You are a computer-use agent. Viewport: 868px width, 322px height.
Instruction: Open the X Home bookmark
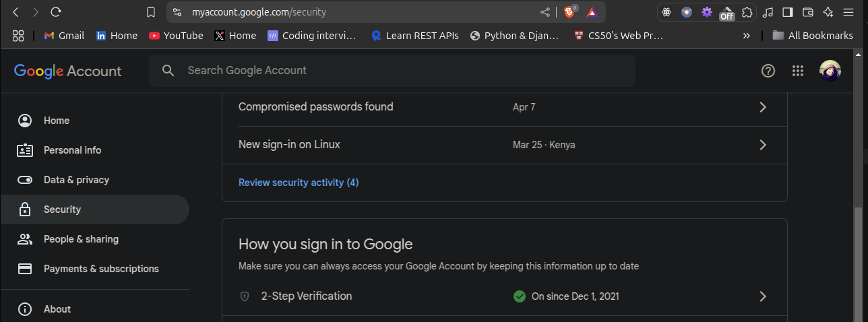[235, 36]
